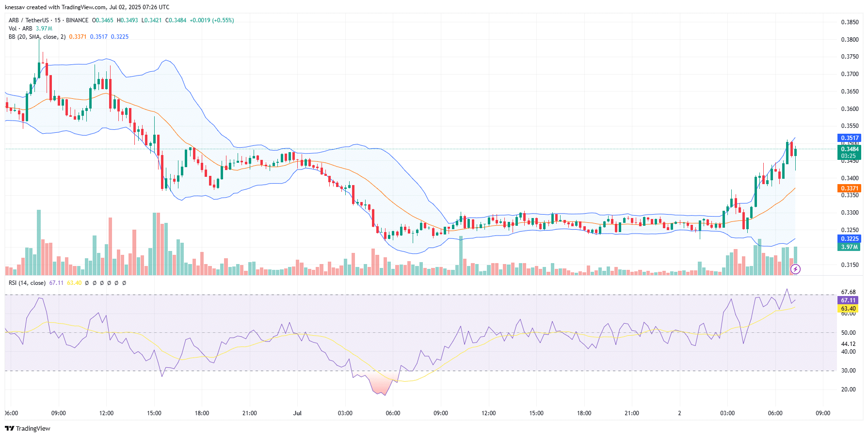The image size is (868, 437).
Task: Click the 0.3700 price scale tick
Action: [x=850, y=74]
